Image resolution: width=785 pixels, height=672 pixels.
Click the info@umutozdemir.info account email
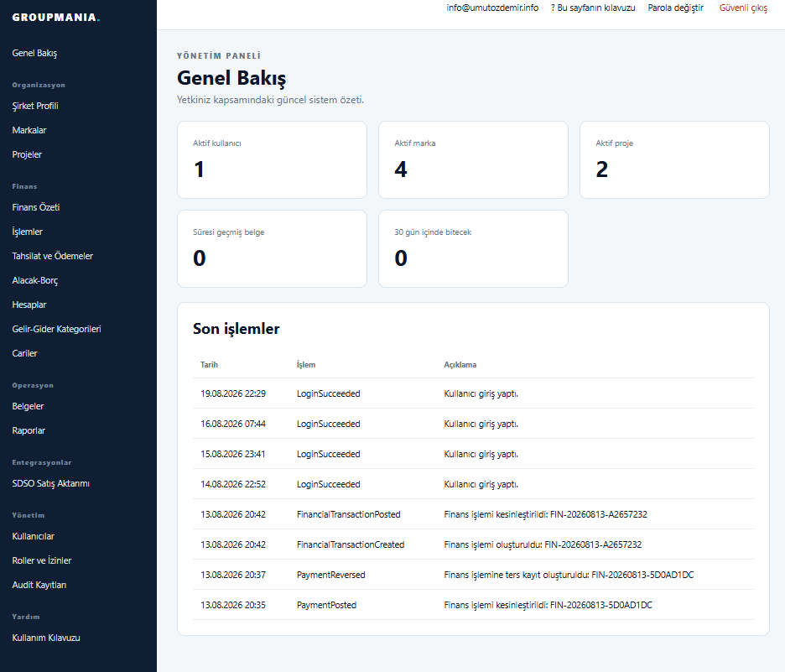coord(492,8)
